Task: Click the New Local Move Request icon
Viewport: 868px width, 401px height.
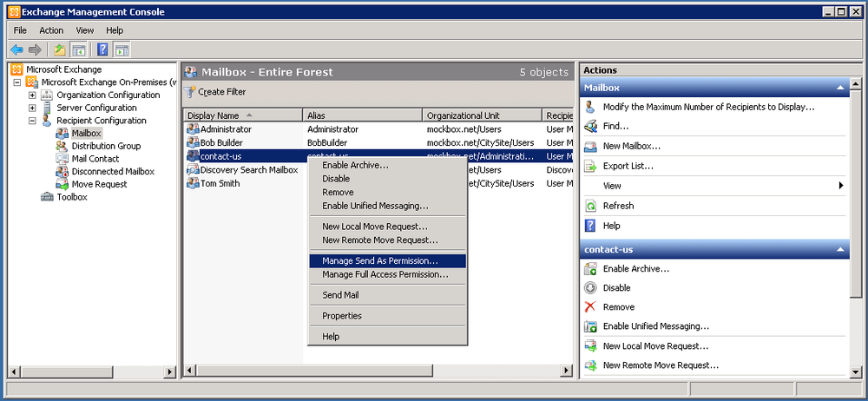Action: coord(590,346)
